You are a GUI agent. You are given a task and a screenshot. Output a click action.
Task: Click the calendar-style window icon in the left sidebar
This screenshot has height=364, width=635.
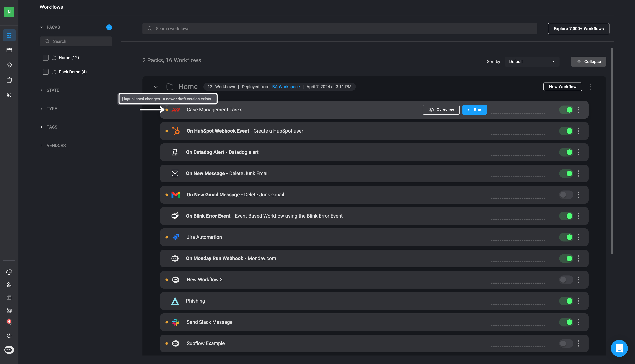pyautogui.click(x=9, y=50)
